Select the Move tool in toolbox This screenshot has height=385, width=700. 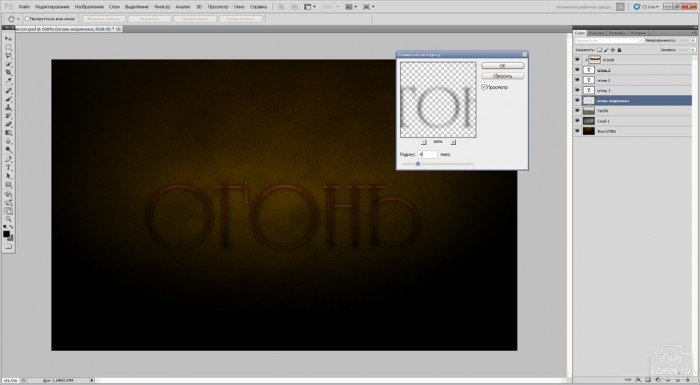pyautogui.click(x=8, y=39)
